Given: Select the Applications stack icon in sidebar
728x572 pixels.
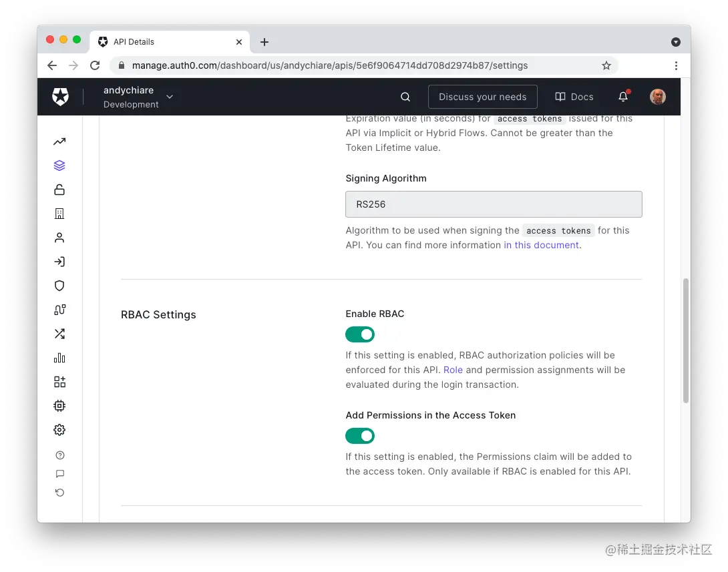Looking at the screenshot, I should click(59, 165).
